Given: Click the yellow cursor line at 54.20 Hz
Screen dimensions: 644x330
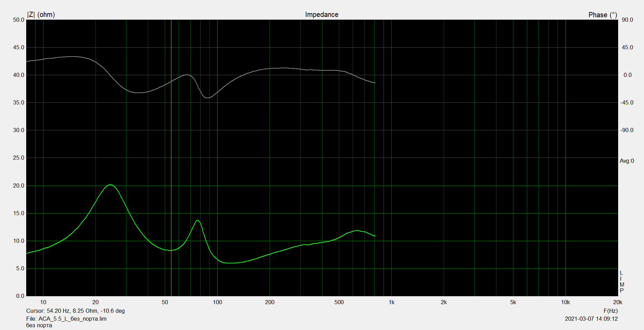Looking at the screenshot, I should (171, 158).
